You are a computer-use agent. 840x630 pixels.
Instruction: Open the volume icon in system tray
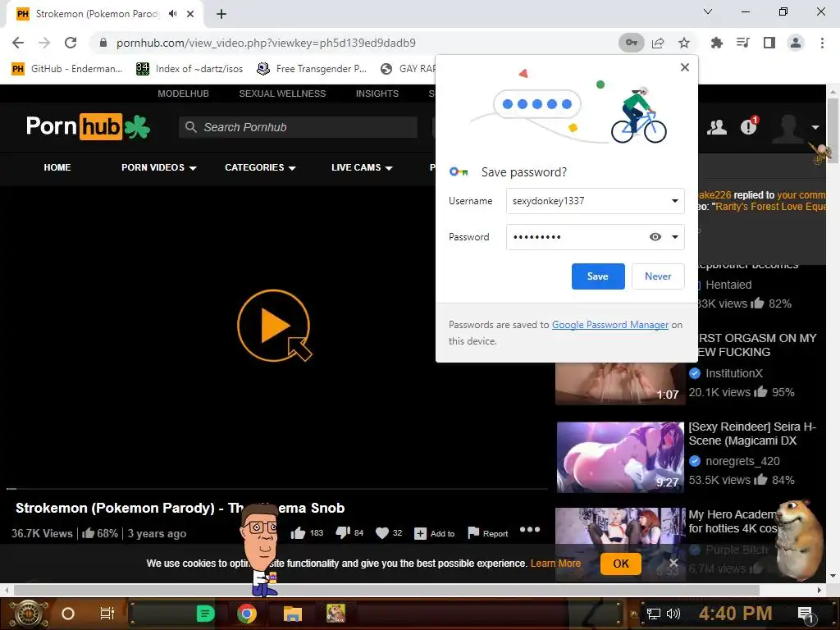(673, 614)
